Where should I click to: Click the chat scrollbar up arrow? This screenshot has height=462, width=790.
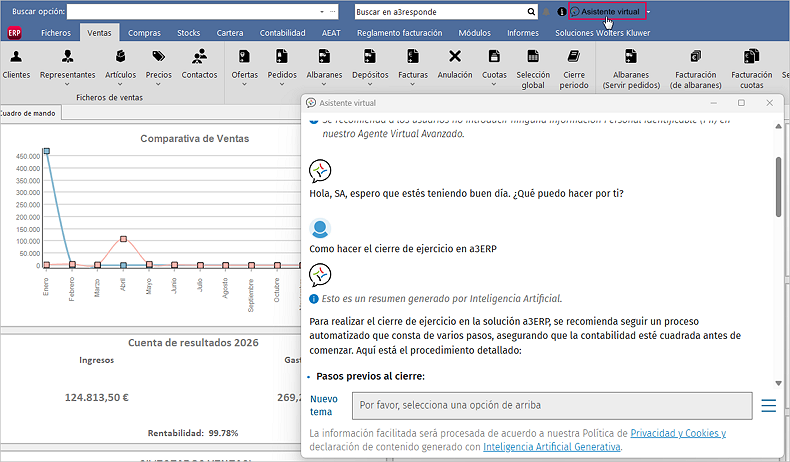[x=778, y=126]
